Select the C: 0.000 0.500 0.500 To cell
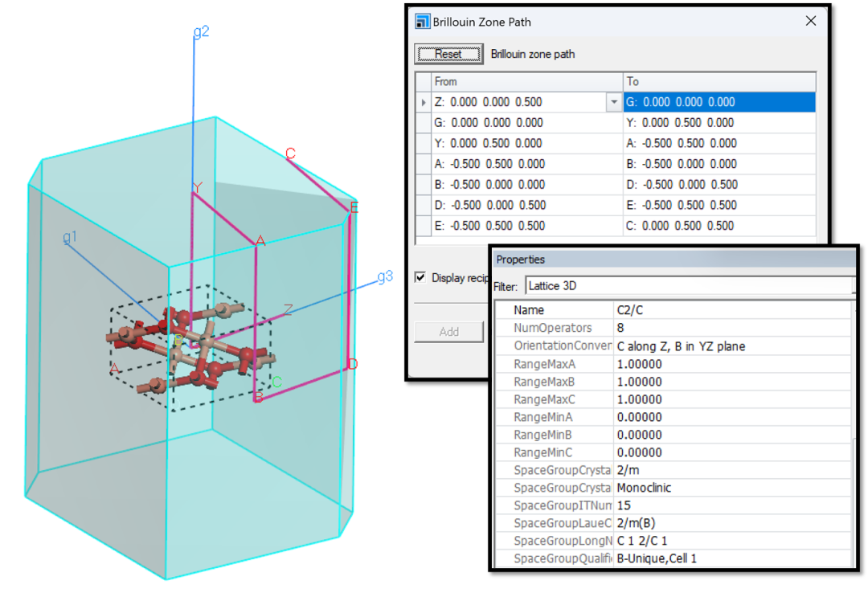This screenshot has height=597, width=868. 719,226
